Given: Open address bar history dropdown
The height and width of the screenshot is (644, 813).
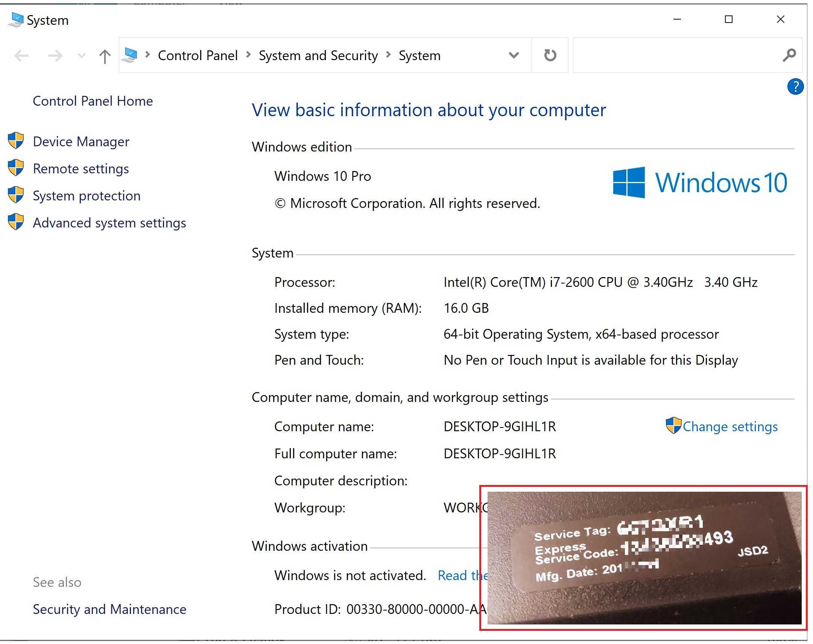Looking at the screenshot, I should pyautogui.click(x=514, y=55).
